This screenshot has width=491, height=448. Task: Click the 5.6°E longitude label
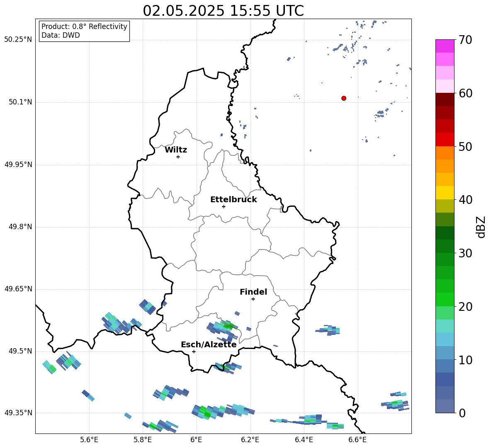point(89,440)
